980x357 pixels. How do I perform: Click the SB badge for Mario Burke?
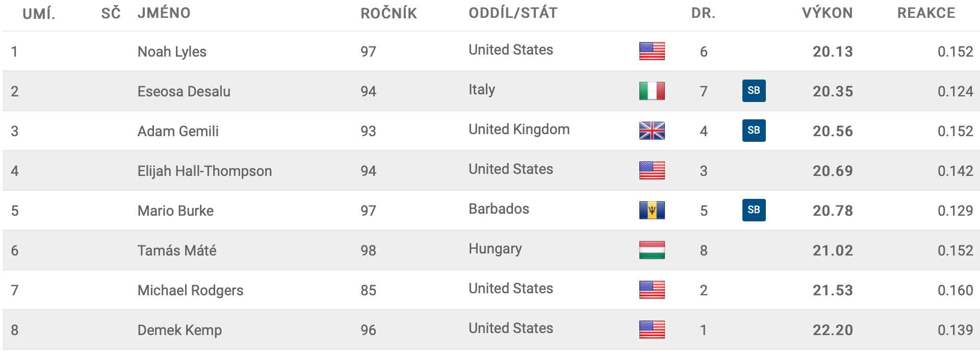point(754,210)
